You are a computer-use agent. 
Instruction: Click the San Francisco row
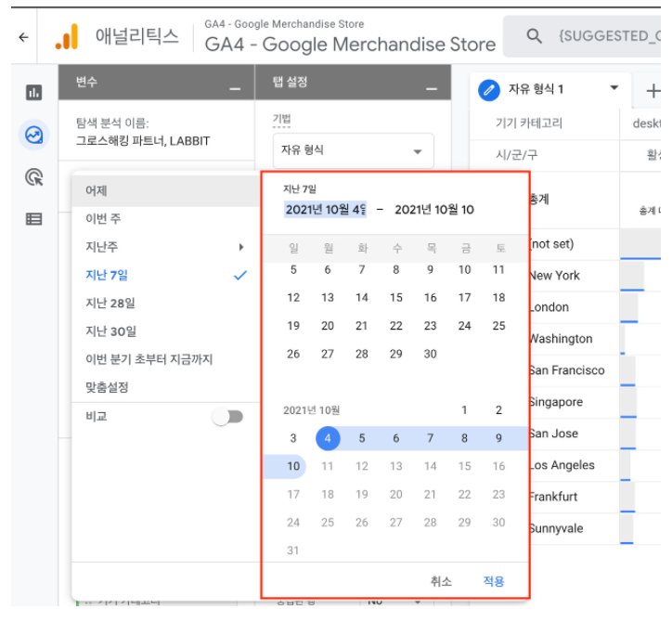point(595,370)
